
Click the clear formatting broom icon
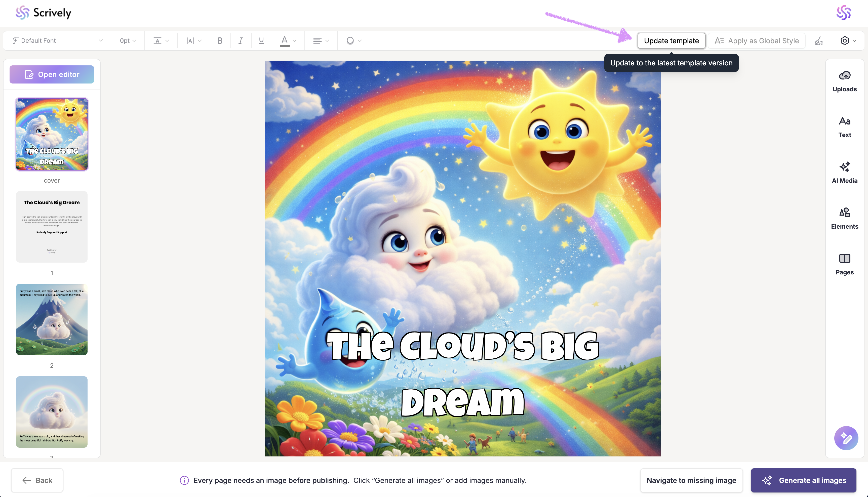coord(818,41)
